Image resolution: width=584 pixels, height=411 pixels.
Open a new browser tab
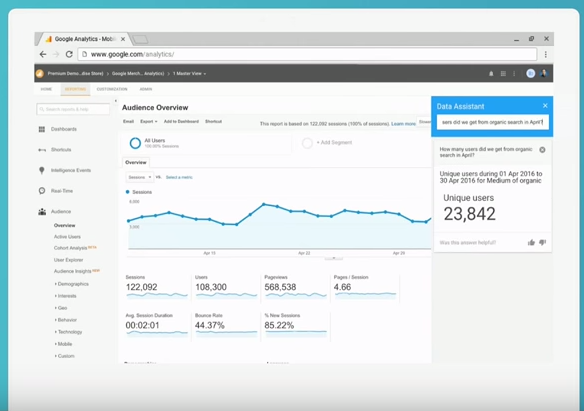click(140, 39)
